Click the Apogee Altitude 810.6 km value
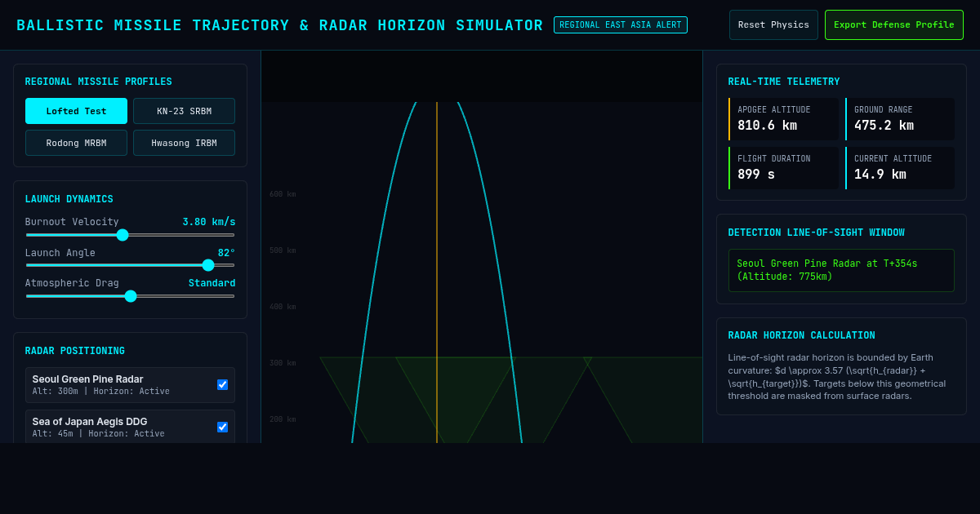The height and width of the screenshot is (514, 980). coord(767,126)
